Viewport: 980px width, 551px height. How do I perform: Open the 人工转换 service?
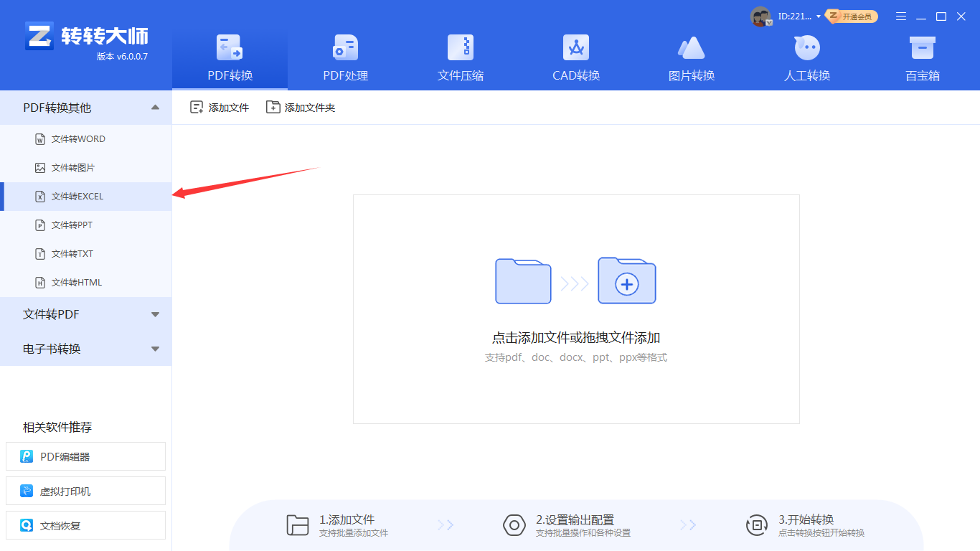click(x=806, y=57)
